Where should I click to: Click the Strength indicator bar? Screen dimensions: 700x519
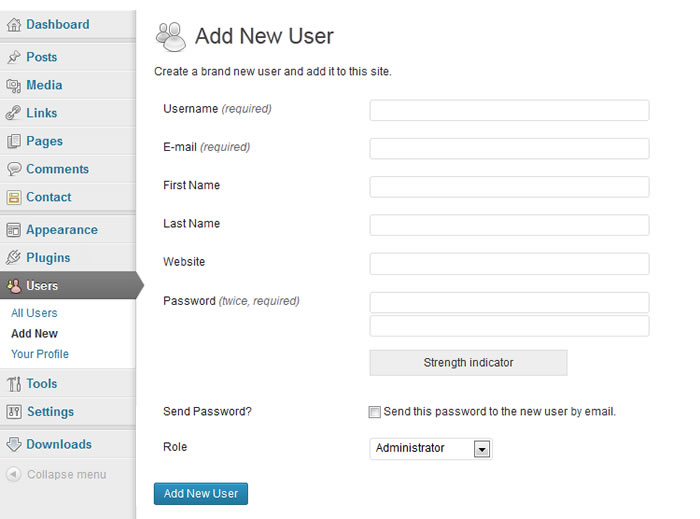468,363
